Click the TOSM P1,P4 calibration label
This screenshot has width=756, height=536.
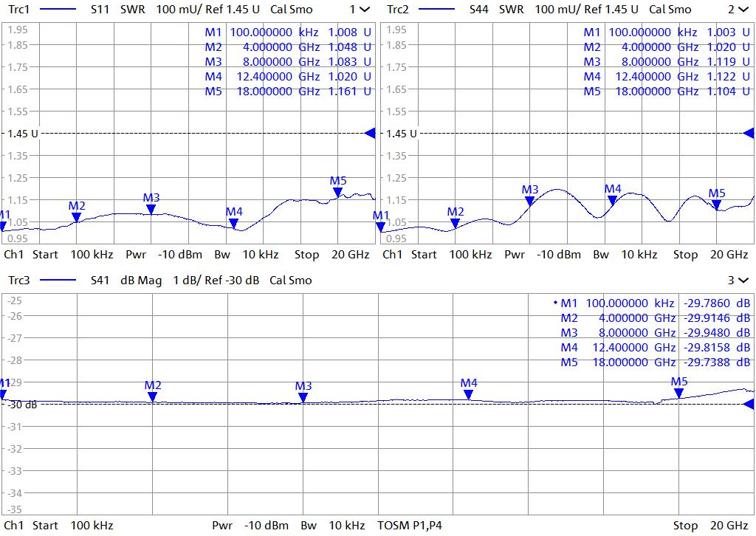410,526
